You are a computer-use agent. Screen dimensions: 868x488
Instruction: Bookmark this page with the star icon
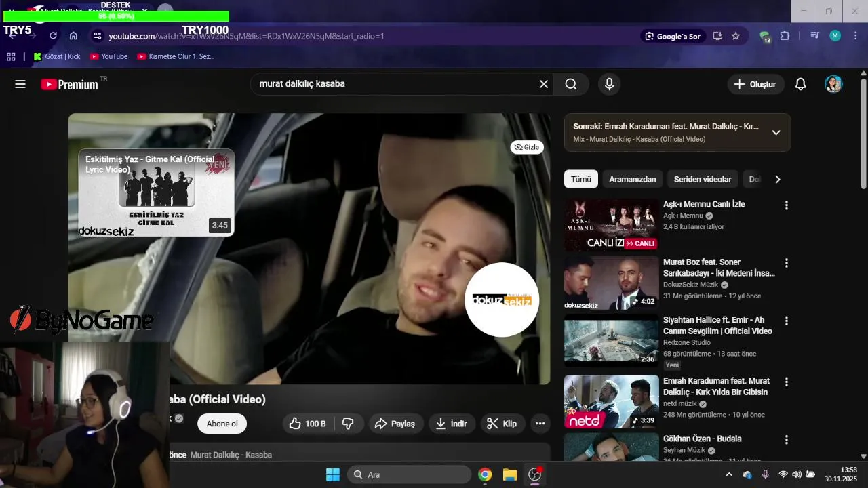click(736, 36)
